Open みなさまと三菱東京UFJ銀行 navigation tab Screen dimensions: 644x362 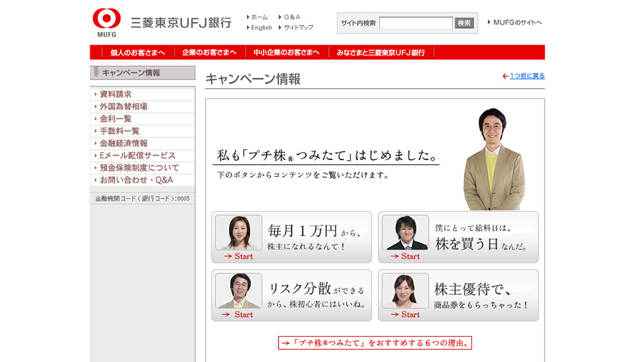click(381, 53)
